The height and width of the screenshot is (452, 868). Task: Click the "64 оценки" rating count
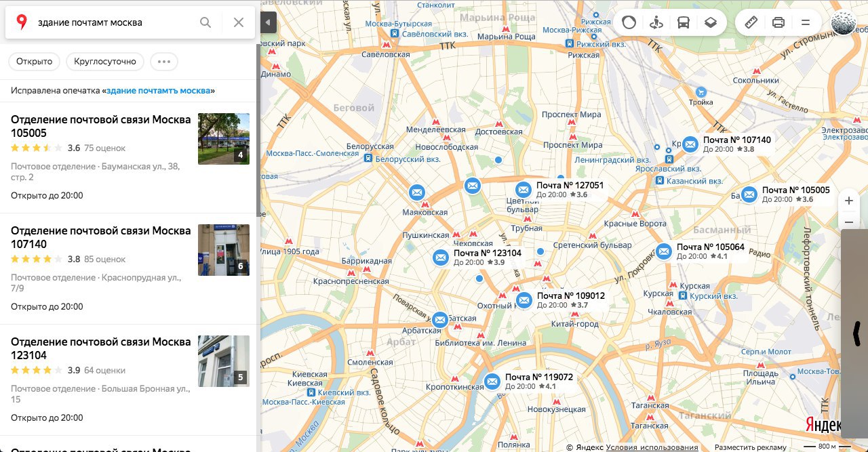click(104, 371)
